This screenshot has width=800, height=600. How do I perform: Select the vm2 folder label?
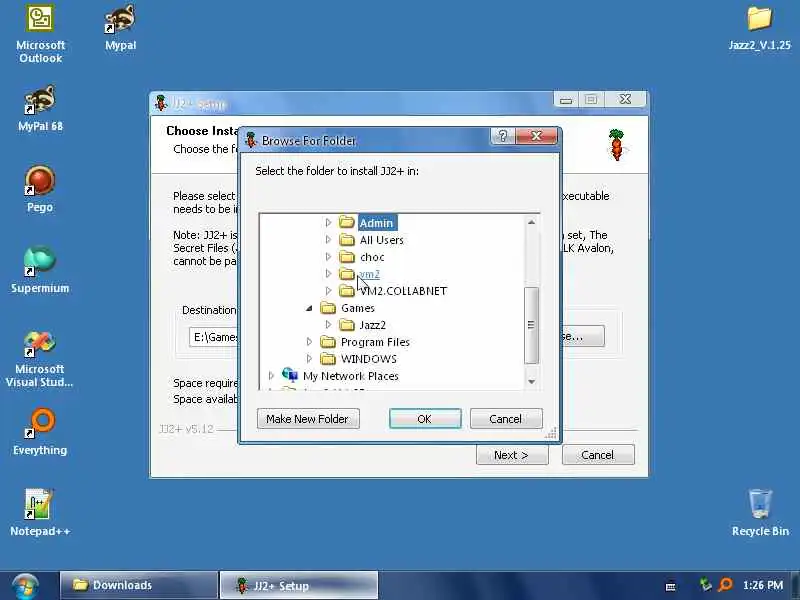[x=369, y=274]
